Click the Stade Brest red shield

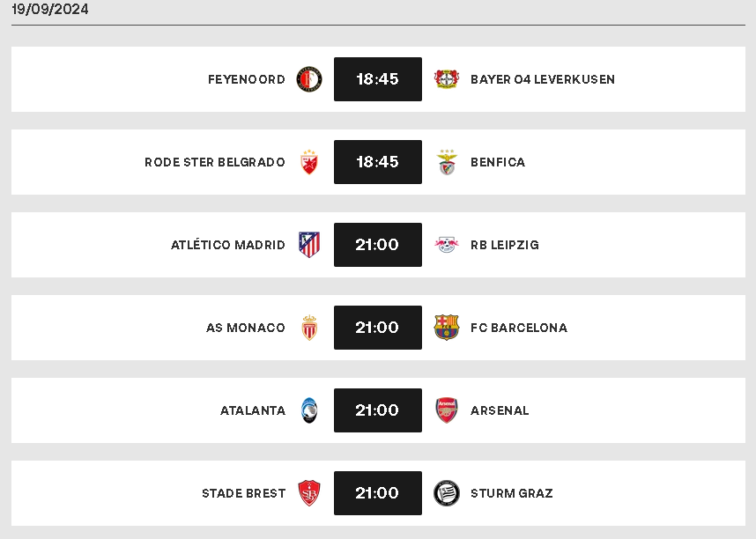(309, 493)
